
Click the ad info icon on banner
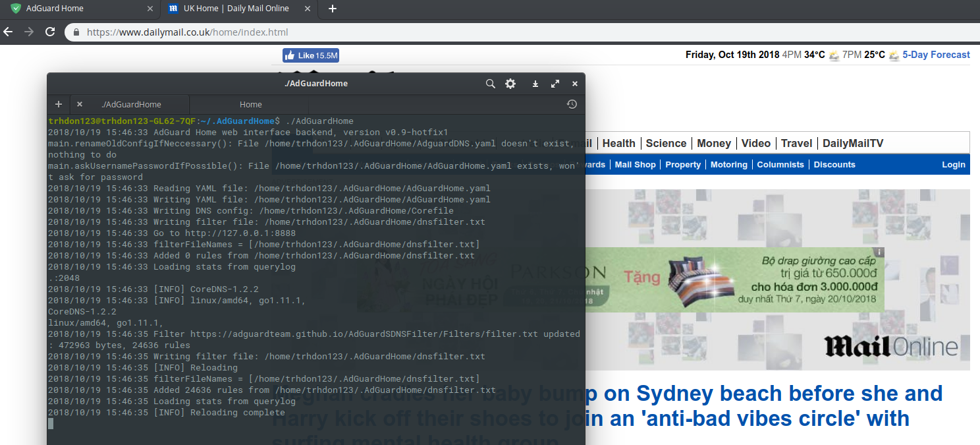coord(880,252)
